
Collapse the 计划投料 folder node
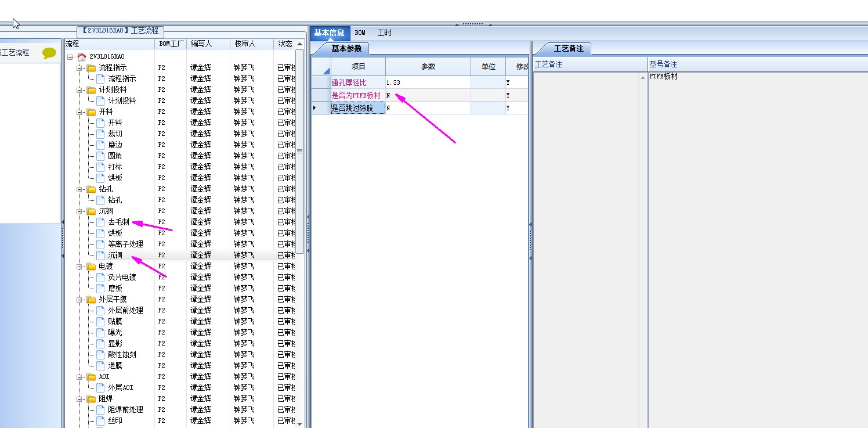pos(79,89)
